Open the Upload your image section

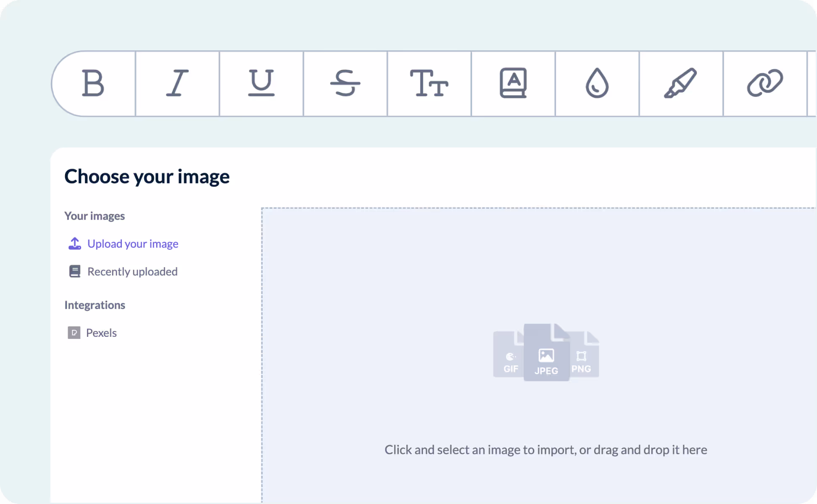[133, 244]
